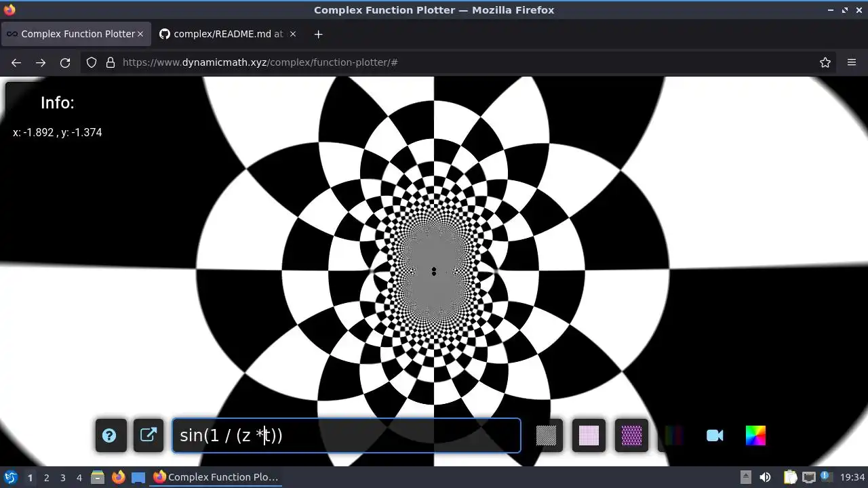Close the complex/README.md tab
This screenshot has height=488, width=868.
(293, 34)
